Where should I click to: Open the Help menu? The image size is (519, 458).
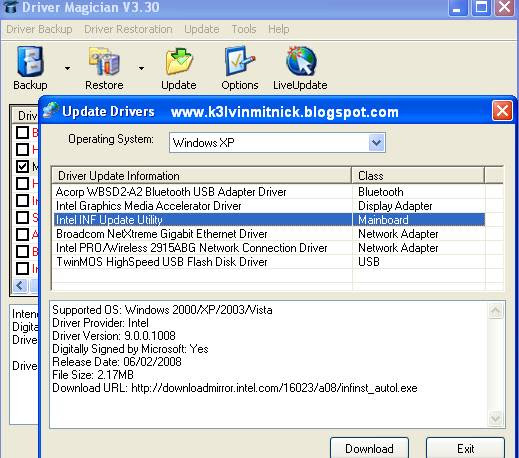coord(279,29)
